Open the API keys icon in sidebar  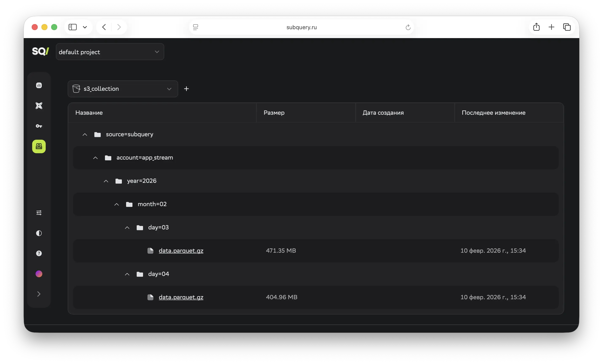click(39, 126)
